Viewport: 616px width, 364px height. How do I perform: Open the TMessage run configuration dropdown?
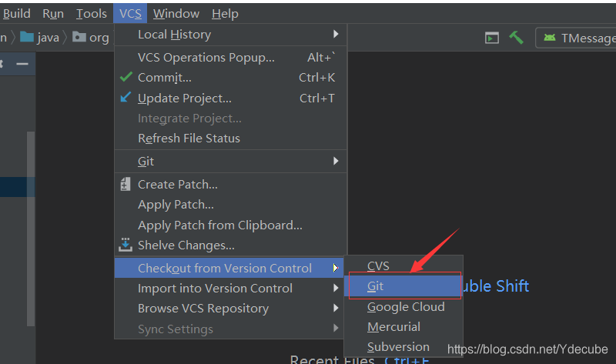pos(577,38)
